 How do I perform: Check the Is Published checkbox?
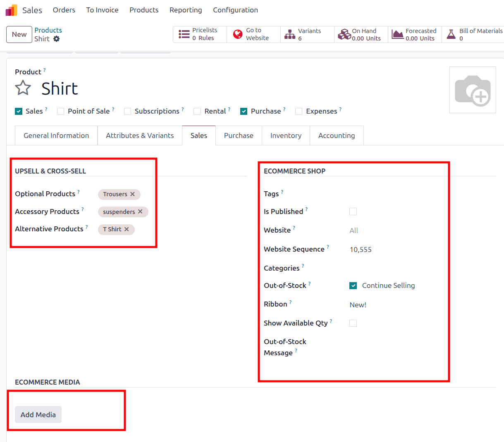353,211
